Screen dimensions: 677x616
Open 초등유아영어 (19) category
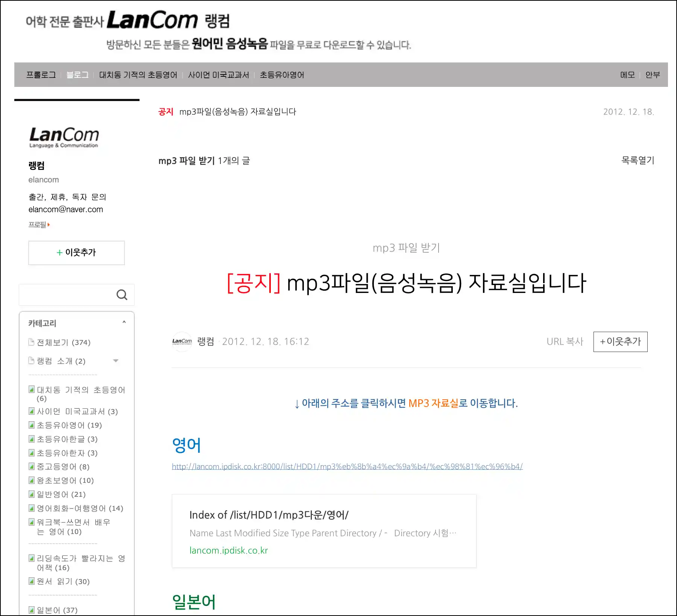pyautogui.click(x=69, y=425)
